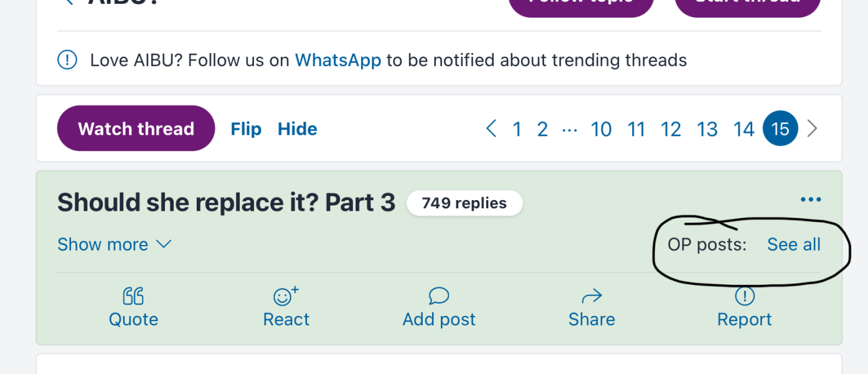Open the WhatsApp link
The height and width of the screenshot is (374, 868).
click(x=337, y=60)
